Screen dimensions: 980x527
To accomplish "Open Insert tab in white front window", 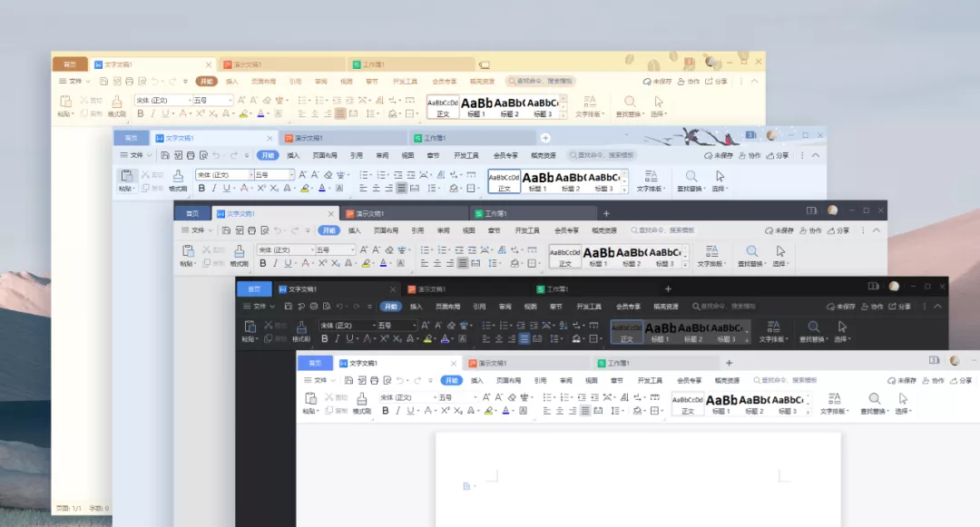I will 477,380.
